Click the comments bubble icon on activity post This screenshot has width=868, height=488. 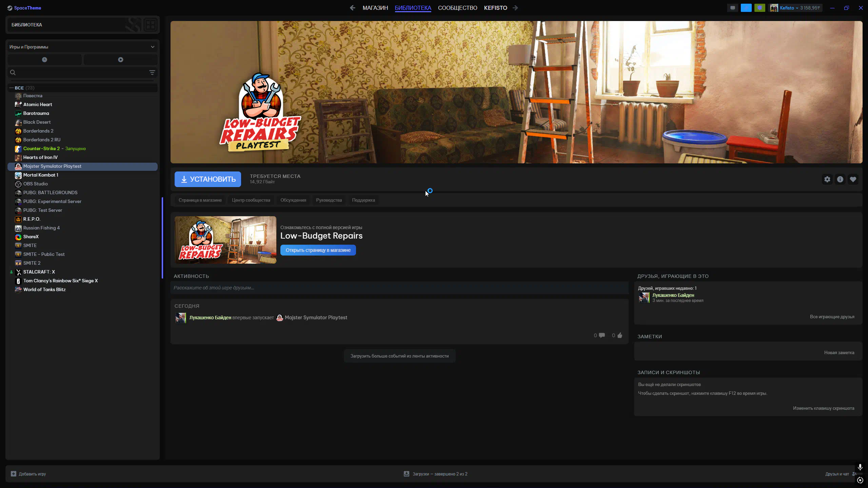pos(602,335)
